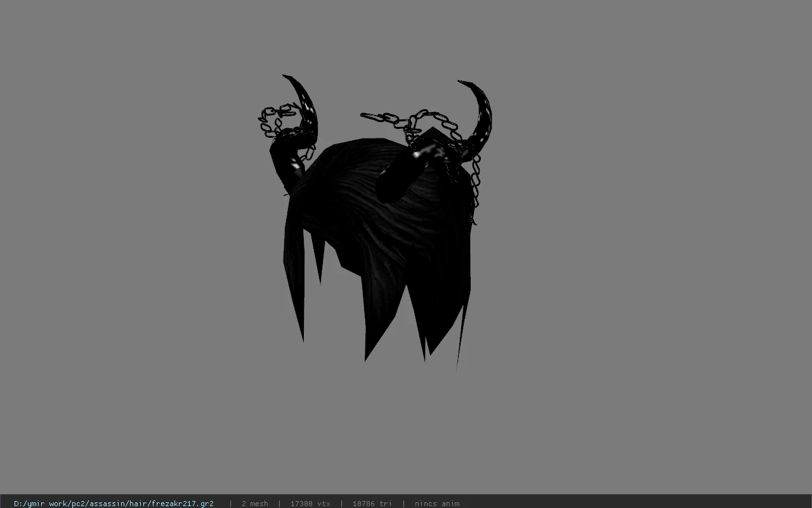The image size is (812, 508).
Task: Click the 'nincs anim' status entry
Action: coord(437,504)
